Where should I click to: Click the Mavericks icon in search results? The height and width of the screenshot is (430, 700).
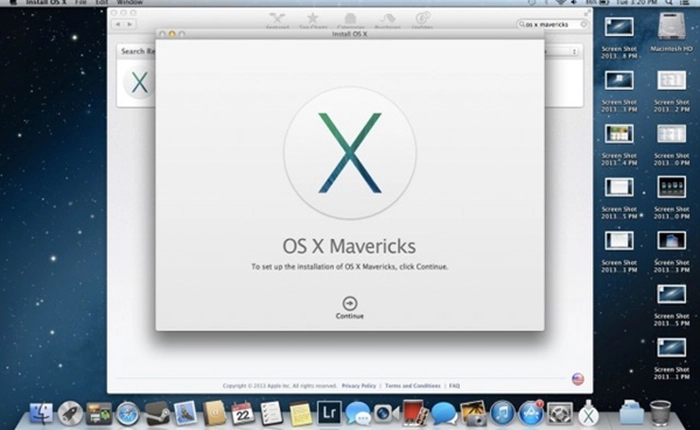(x=139, y=83)
